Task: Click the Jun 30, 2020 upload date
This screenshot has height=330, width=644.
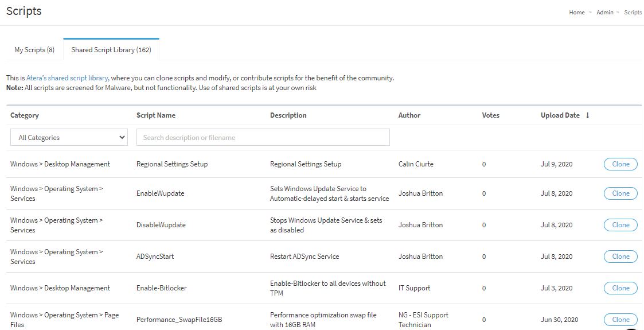Action: tap(559, 320)
